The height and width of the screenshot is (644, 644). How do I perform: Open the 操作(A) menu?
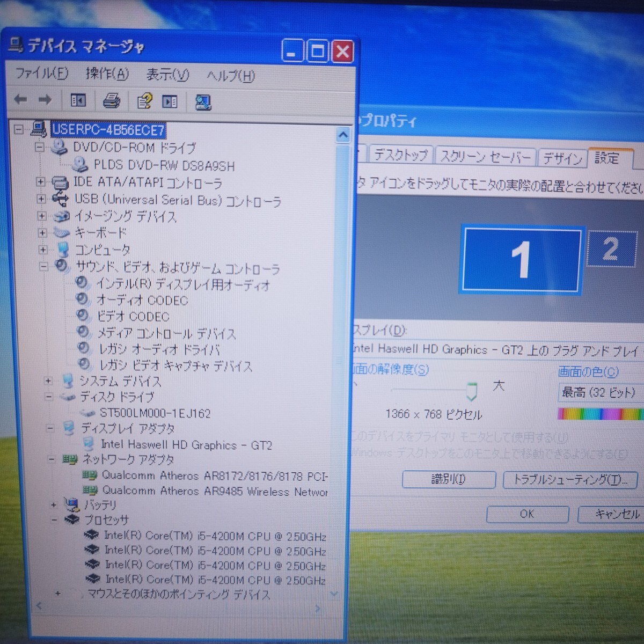pos(107,74)
